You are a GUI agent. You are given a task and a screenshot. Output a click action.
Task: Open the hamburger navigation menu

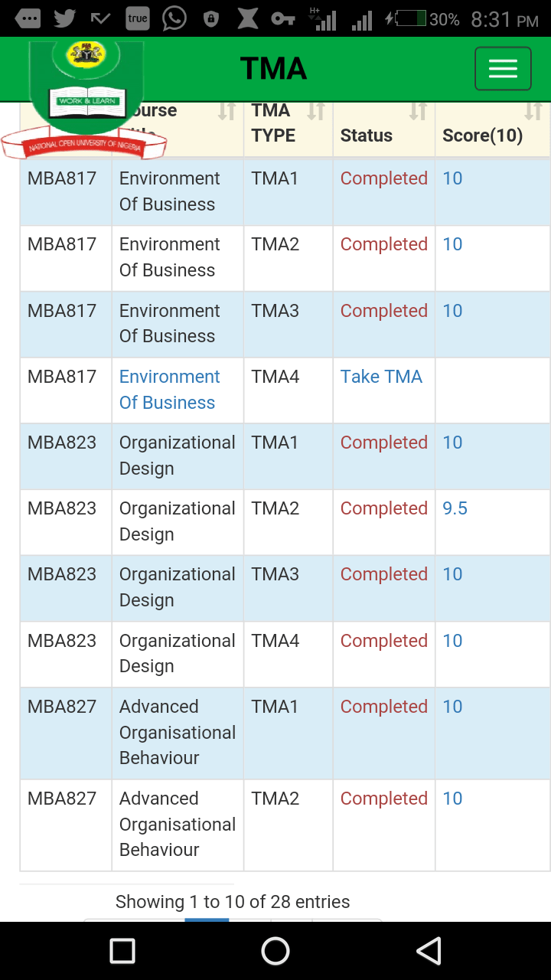coord(503,69)
